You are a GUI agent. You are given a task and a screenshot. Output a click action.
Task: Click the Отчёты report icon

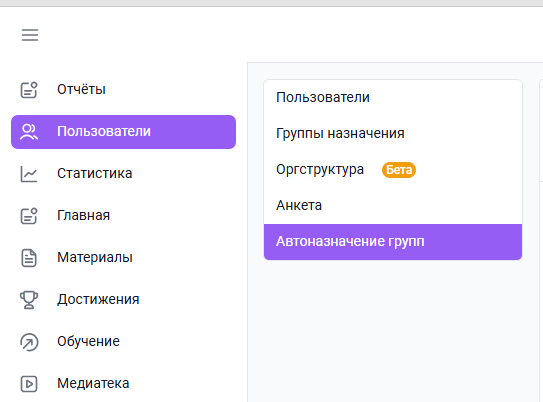(x=29, y=90)
